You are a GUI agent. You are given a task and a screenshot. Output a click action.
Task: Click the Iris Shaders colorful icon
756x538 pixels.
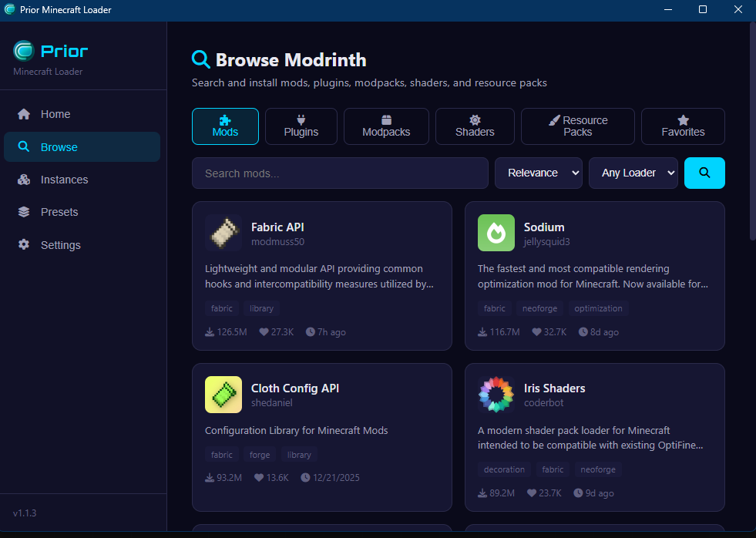click(496, 394)
